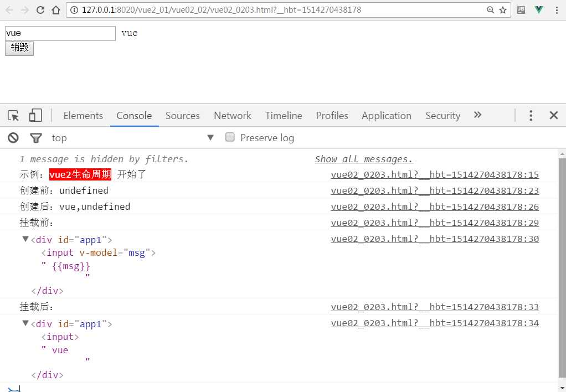Activate the inspect element picker icon
This screenshot has height=392, width=566.
point(13,116)
